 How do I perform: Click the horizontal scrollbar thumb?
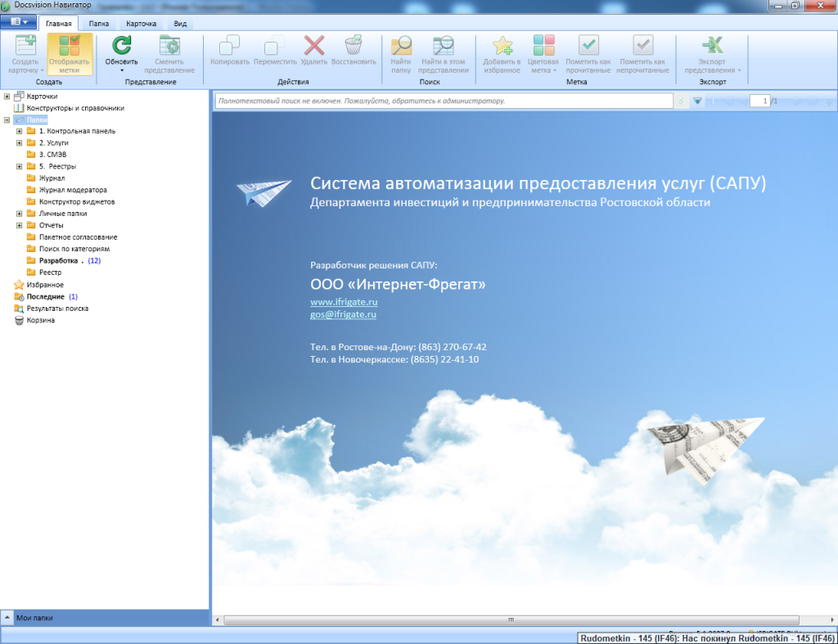pos(511,620)
